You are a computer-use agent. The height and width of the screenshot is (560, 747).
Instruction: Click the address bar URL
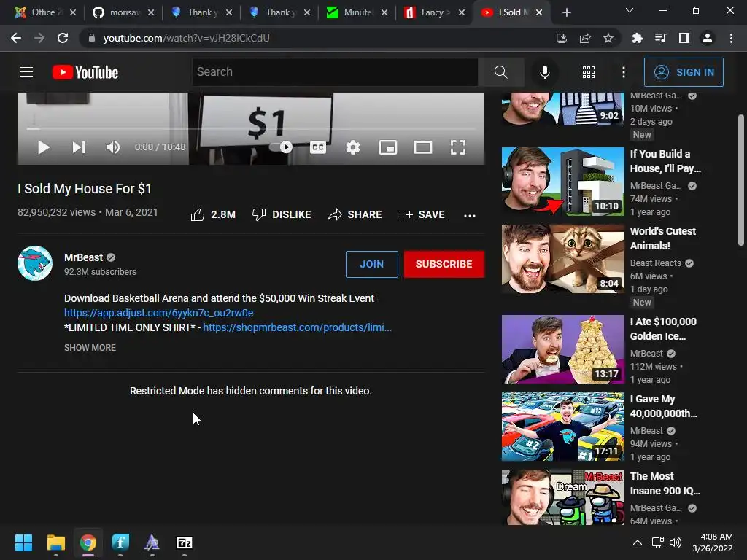click(186, 38)
